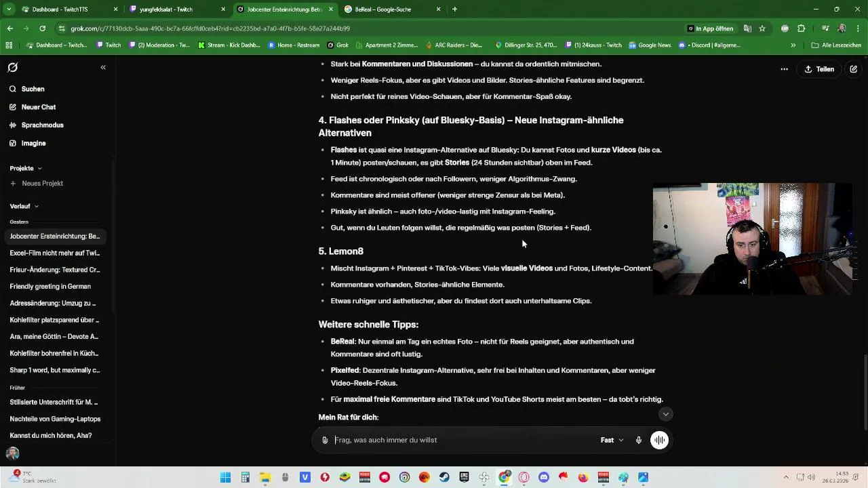The width and height of the screenshot is (868, 488).
Task: Open chat 'Frisur-Änderung: Textured Cr...'
Action: pyautogui.click(x=55, y=270)
